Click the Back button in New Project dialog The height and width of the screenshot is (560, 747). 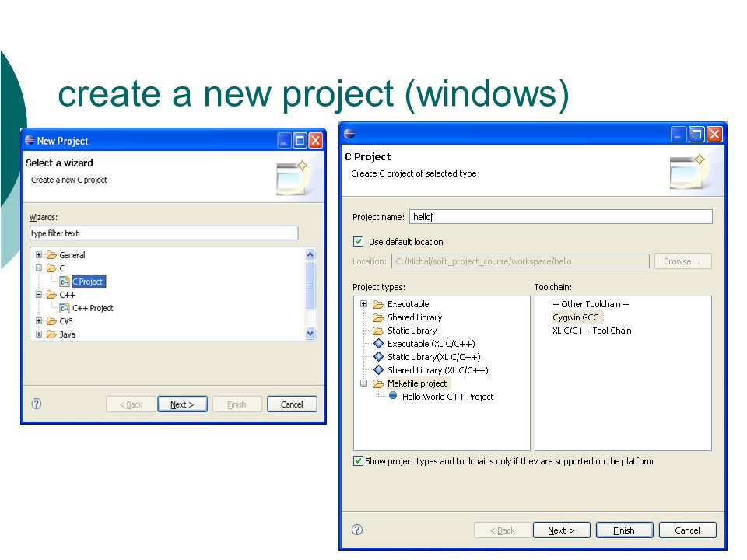coord(131,404)
